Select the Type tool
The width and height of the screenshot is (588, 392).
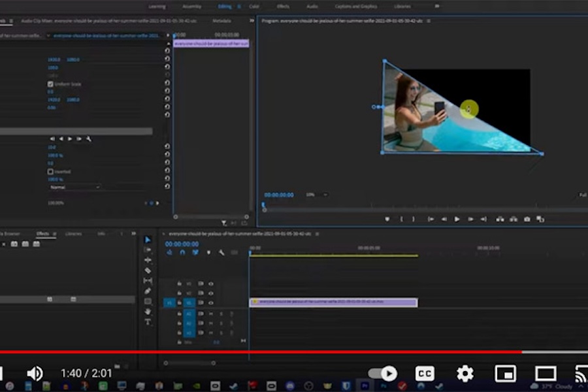point(148,322)
